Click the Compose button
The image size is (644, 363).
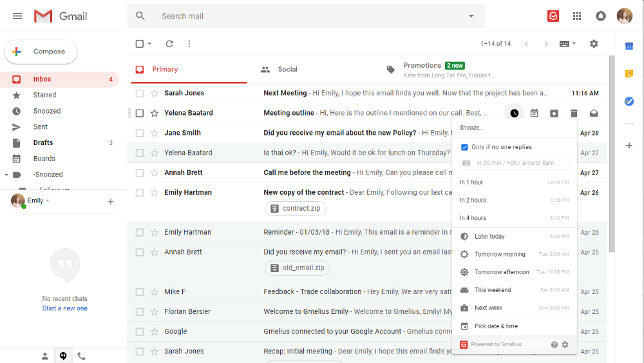click(41, 52)
